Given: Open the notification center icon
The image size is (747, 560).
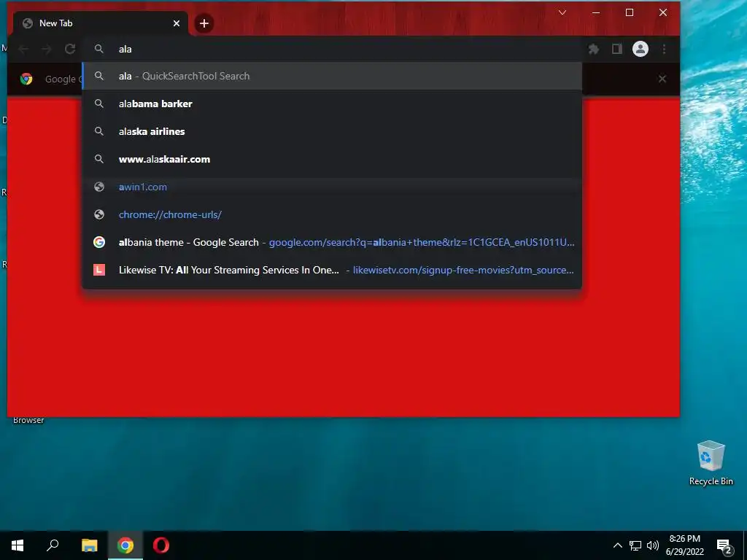Looking at the screenshot, I should (x=724, y=545).
